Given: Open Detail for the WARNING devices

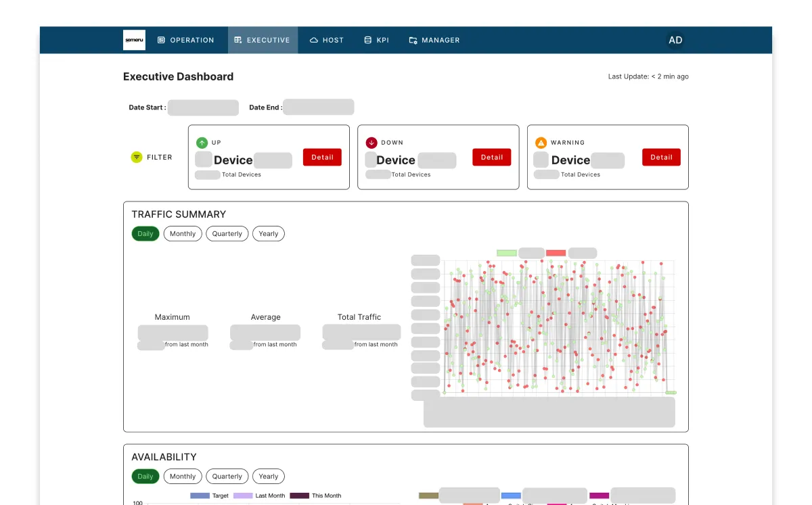Looking at the screenshot, I should click(x=661, y=157).
